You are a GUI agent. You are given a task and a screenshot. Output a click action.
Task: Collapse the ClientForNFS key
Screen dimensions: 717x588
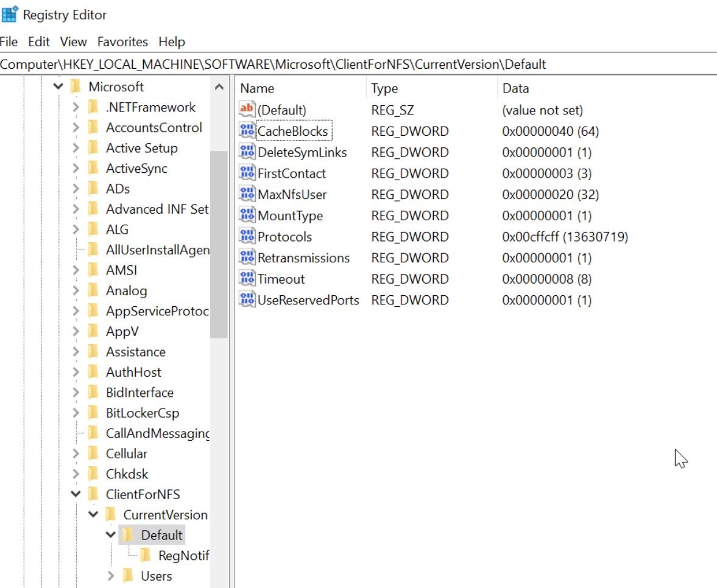point(76,494)
